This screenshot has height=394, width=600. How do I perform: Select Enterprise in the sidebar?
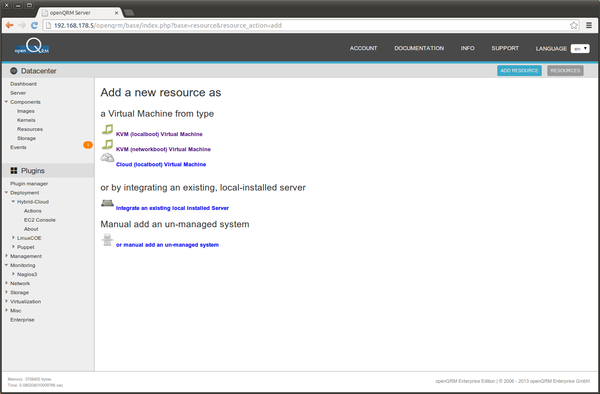click(22, 320)
